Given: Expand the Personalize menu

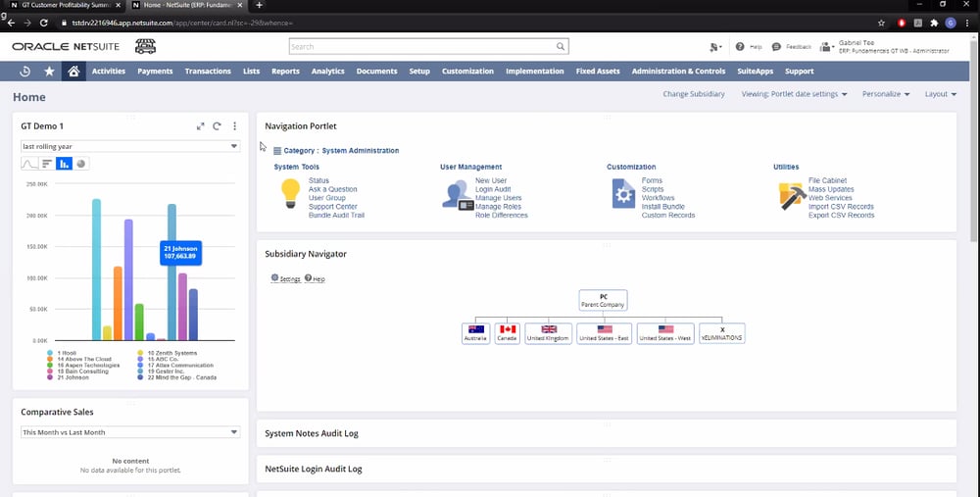Looking at the screenshot, I should click(x=886, y=94).
